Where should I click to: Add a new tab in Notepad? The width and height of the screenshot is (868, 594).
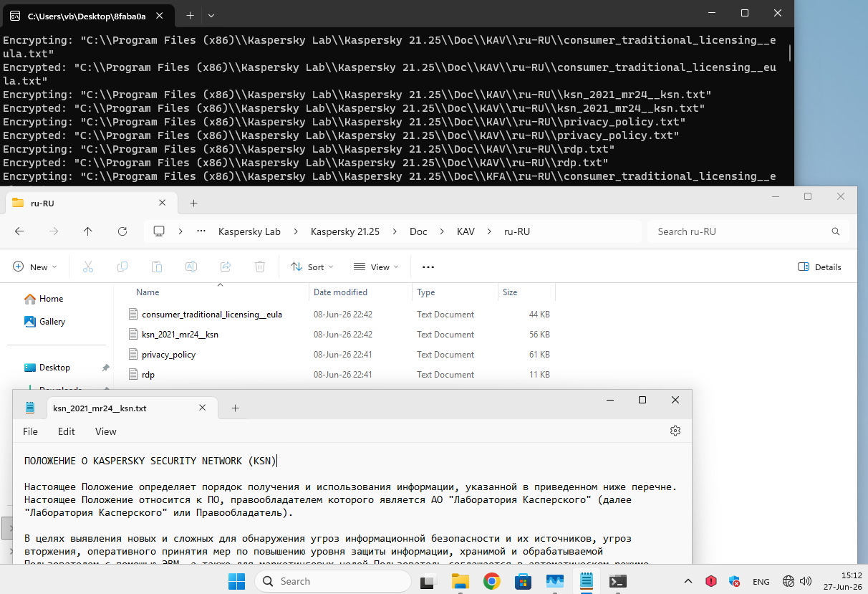click(235, 408)
